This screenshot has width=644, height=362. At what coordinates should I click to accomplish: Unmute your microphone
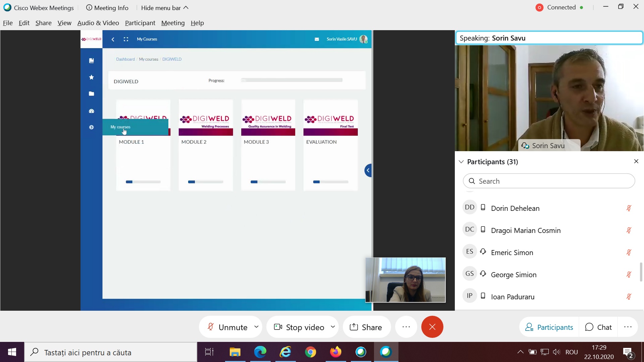[227, 327]
